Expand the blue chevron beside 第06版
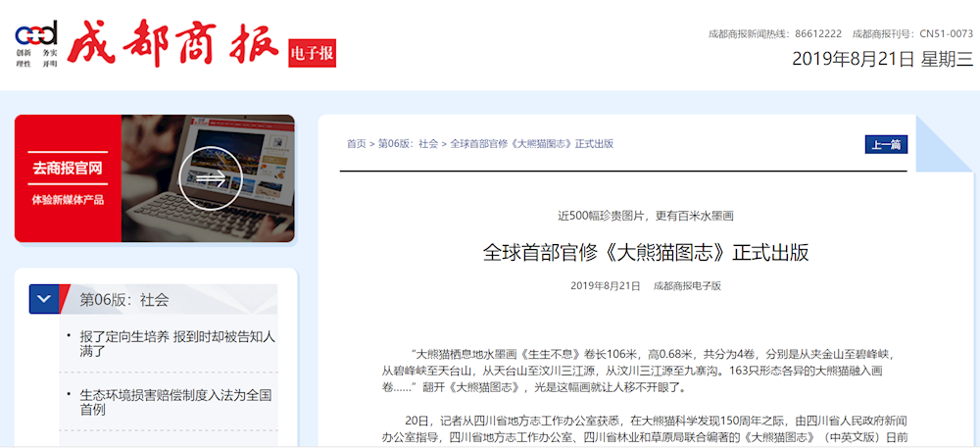The image size is (980, 448). [44, 299]
